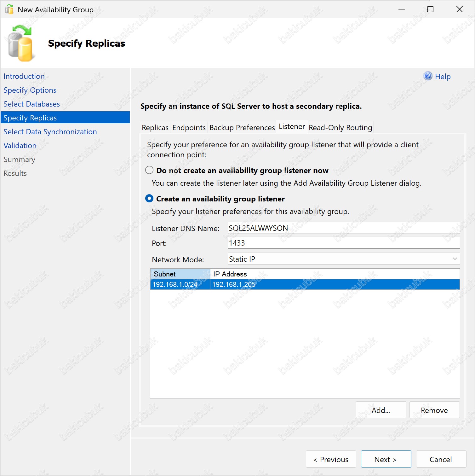Open the Help link
This screenshot has width=475, height=476.
click(443, 77)
